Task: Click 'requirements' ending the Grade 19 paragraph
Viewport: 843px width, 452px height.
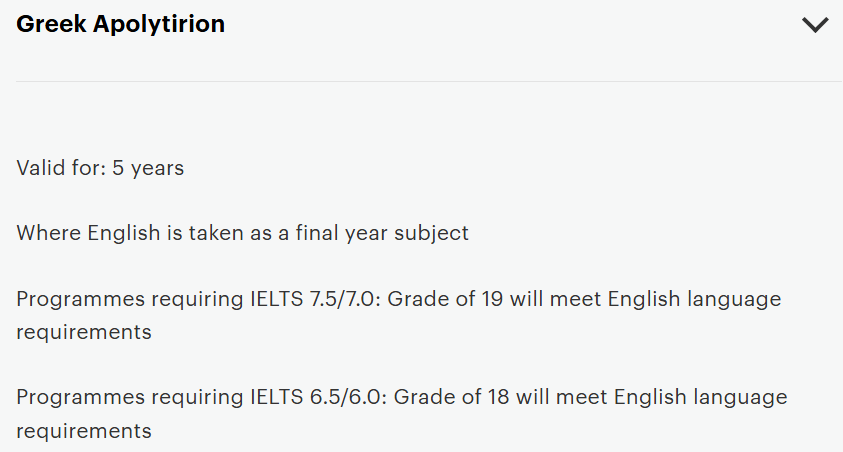Action: point(84,332)
